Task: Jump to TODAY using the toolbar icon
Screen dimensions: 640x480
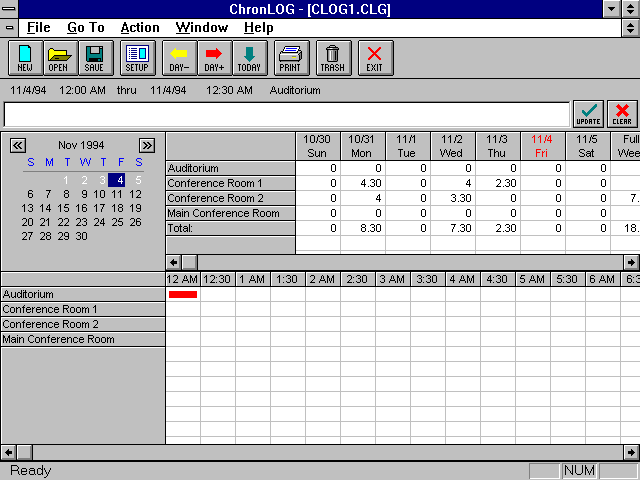Action: coord(249,59)
